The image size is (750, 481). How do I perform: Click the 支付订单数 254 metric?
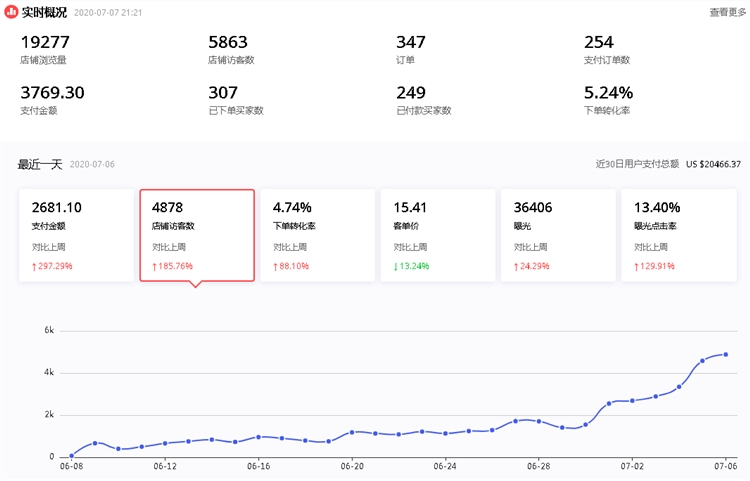click(x=606, y=50)
